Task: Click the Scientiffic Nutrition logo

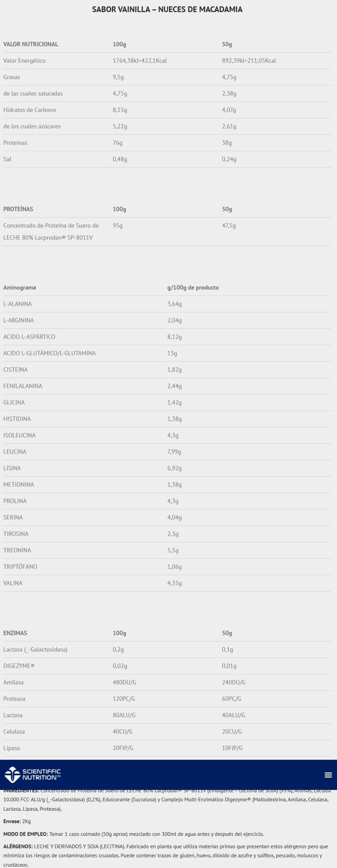Action: 33,775
